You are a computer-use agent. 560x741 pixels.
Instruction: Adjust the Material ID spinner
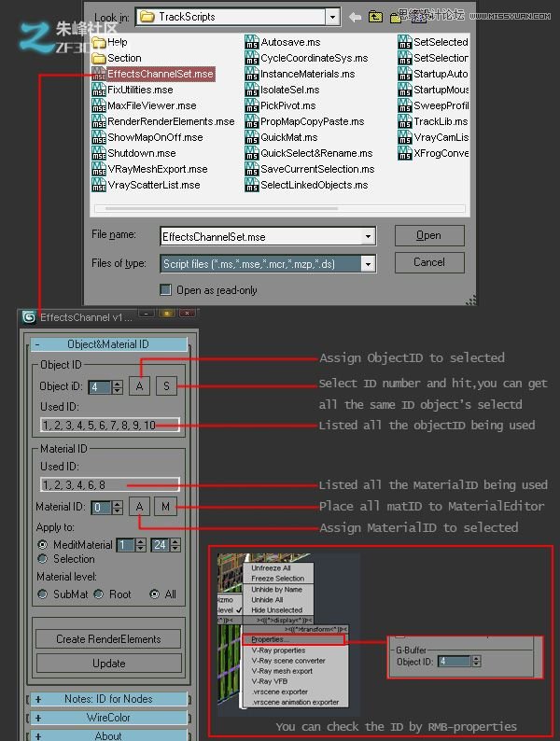[118, 508]
